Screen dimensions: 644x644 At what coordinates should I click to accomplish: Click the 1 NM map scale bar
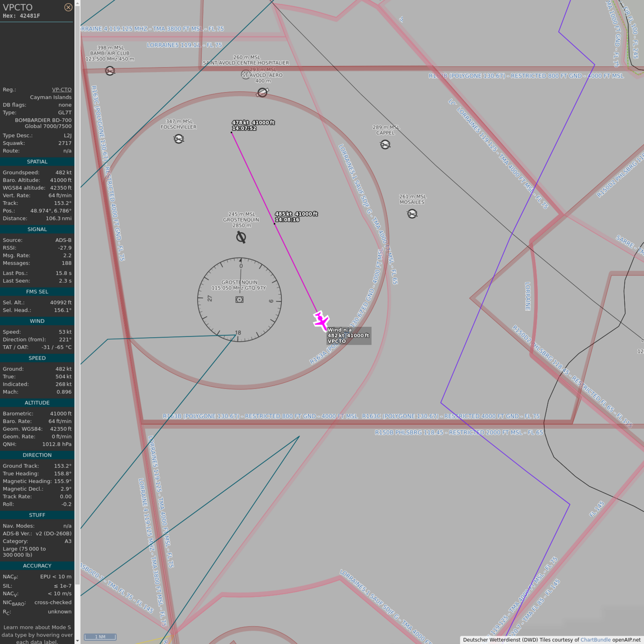(x=100, y=637)
